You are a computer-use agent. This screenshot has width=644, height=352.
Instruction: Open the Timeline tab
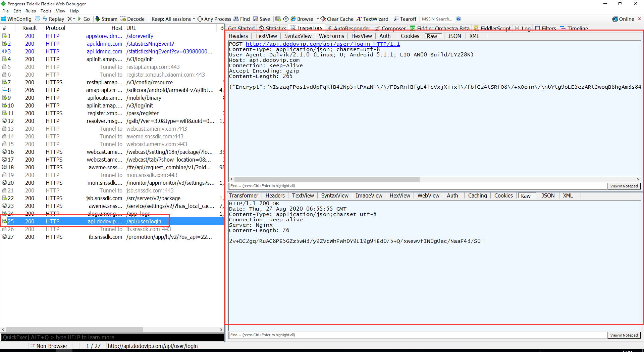(x=574, y=28)
